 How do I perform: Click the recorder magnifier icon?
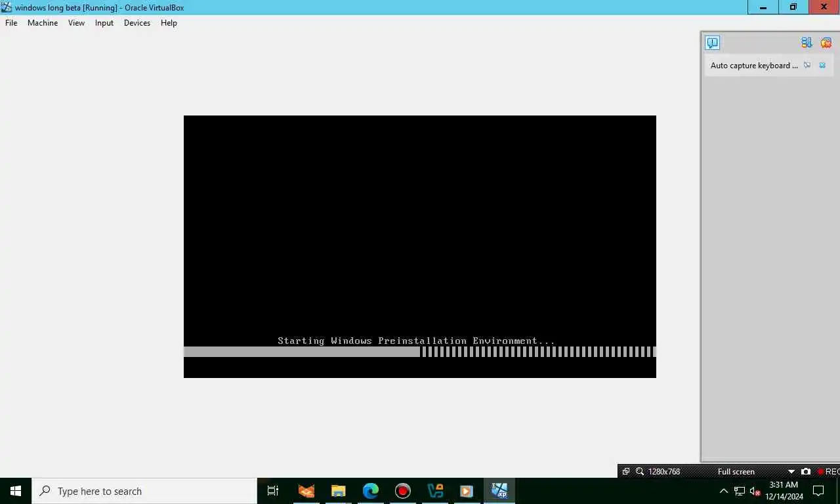[640, 471]
